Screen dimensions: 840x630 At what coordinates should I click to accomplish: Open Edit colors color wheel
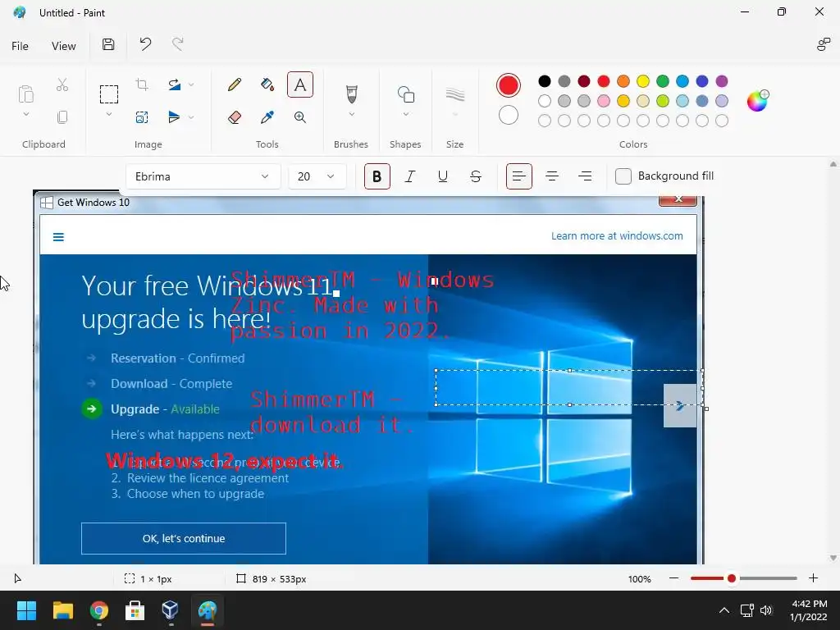pyautogui.click(x=757, y=101)
